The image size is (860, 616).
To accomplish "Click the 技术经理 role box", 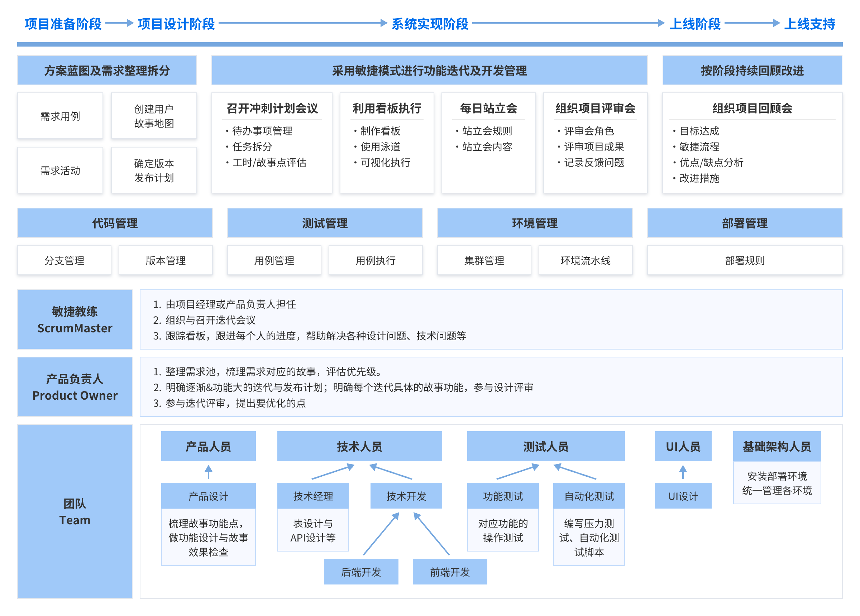I will point(313,496).
